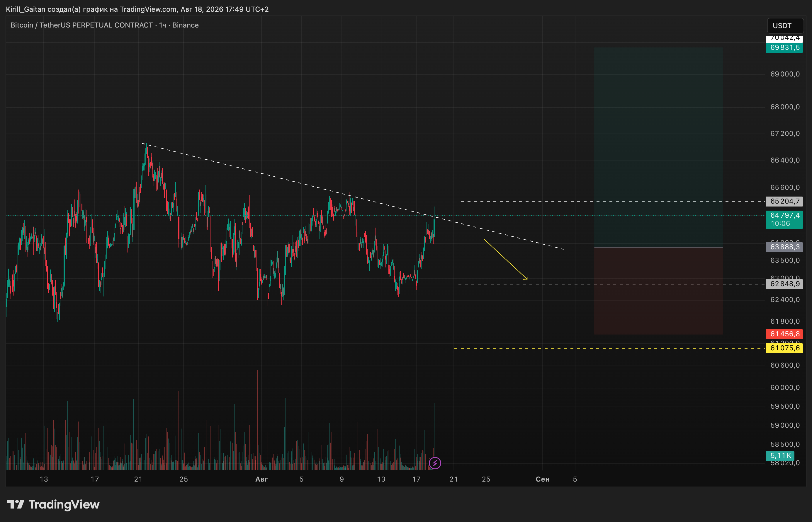Select the 65 204,7 horizontal level price label
This screenshot has height=522, width=812.
784,201
